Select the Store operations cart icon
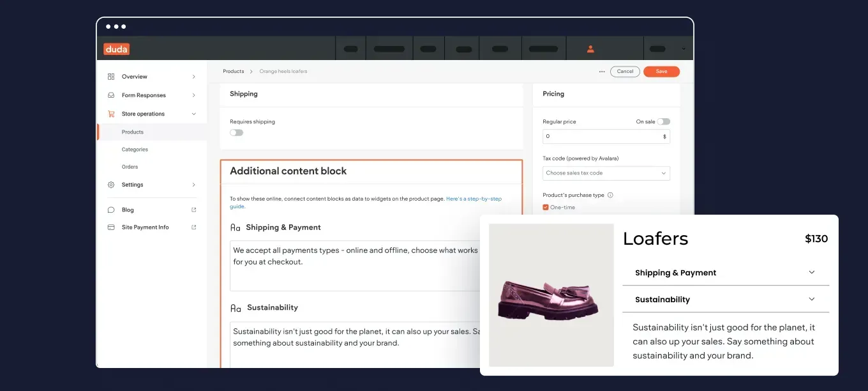868x391 pixels. (x=111, y=114)
